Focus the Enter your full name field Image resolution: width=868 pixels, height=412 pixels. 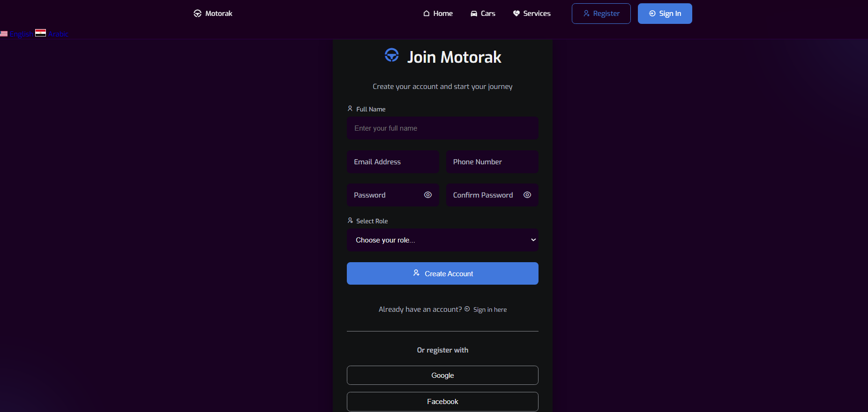pyautogui.click(x=442, y=128)
